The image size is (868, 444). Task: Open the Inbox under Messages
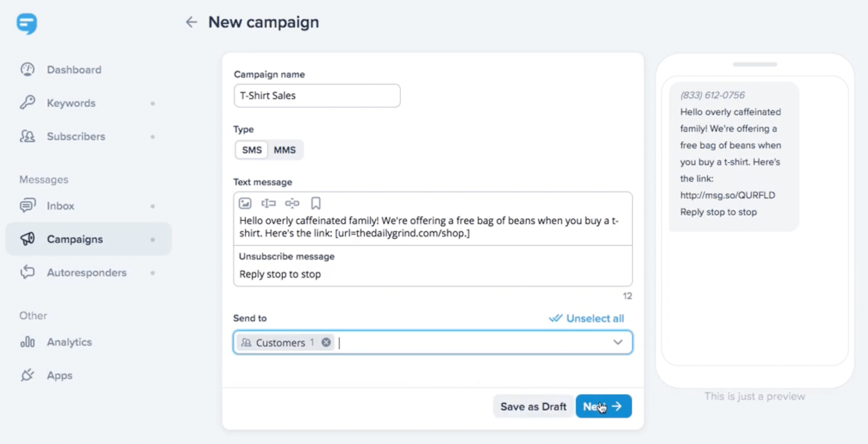pyautogui.click(x=60, y=206)
